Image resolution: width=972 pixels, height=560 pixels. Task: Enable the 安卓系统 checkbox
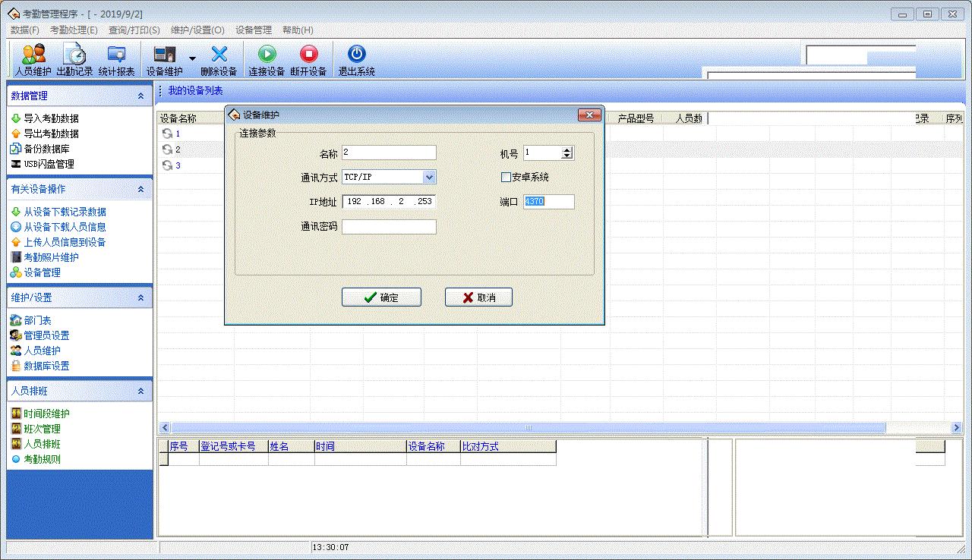click(x=506, y=177)
